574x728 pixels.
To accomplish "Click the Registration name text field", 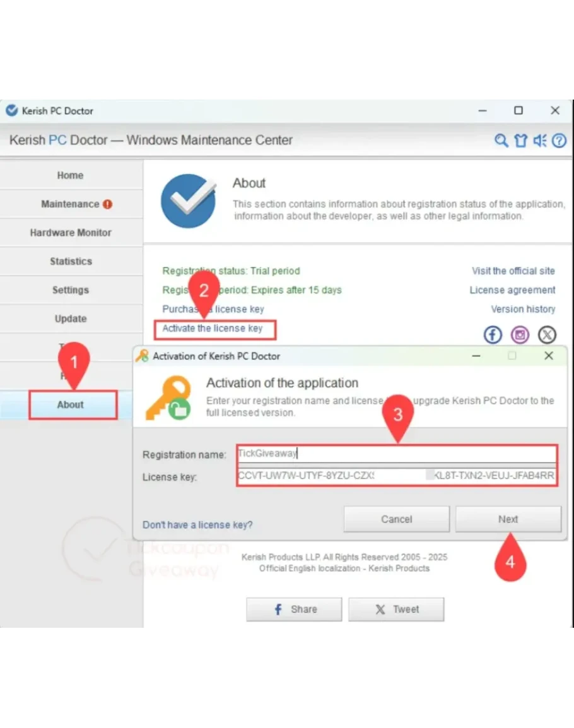I will click(396, 453).
